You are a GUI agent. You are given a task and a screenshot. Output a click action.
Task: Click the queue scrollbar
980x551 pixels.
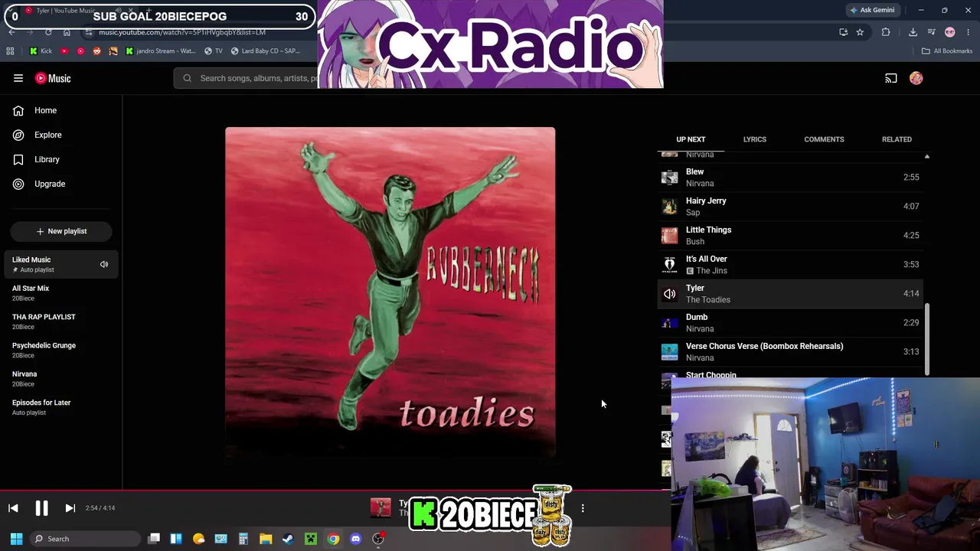[x=927, y=340]
